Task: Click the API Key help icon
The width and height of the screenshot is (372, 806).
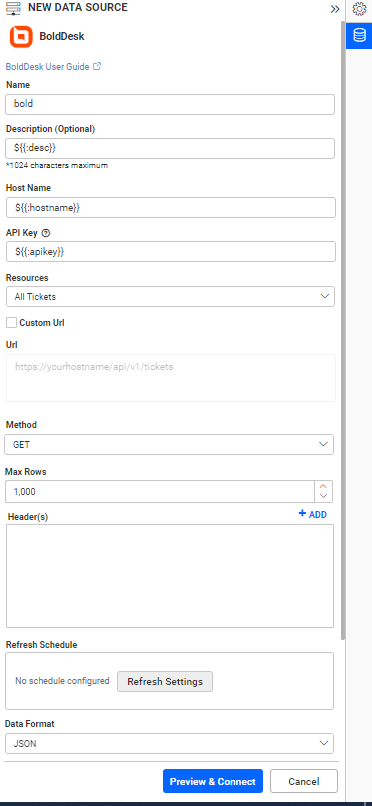Action: point(46,233)
